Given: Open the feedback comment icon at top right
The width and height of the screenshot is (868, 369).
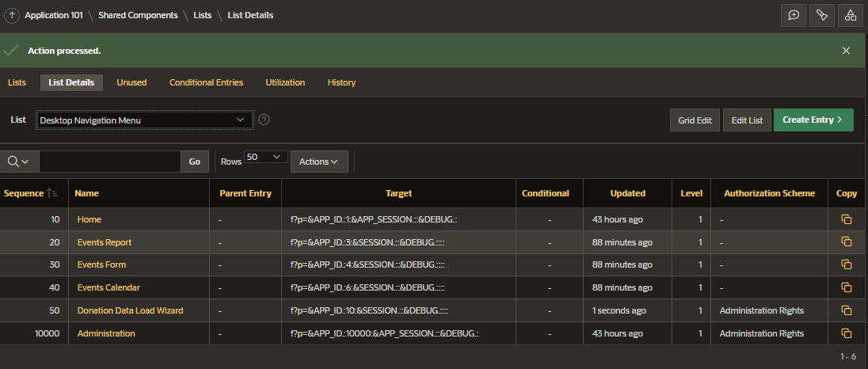Looking at the screenshot, I should point(794,16).
